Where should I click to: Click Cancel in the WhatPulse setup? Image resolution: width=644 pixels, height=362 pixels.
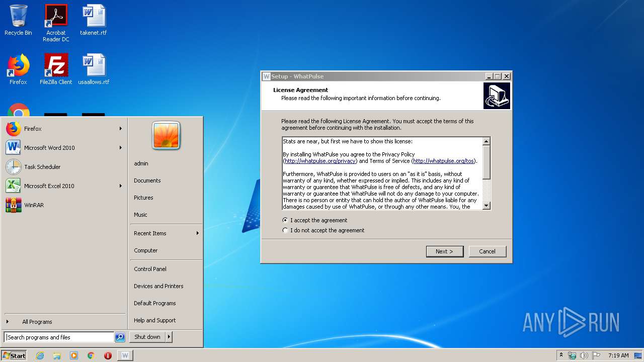tap(488, 251)
